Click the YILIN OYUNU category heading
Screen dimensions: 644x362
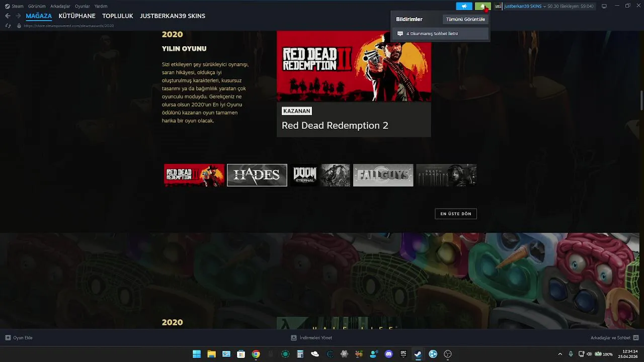[x=184, y=49]
